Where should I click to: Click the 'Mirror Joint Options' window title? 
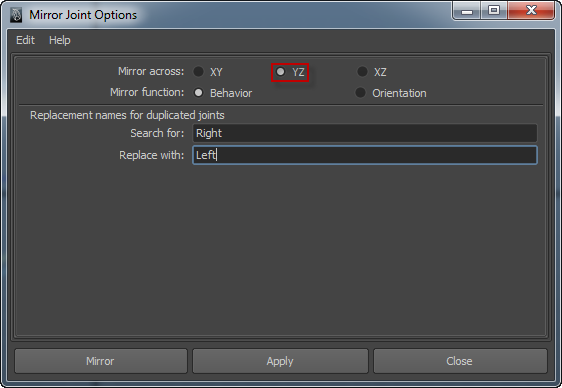[83, 15]
